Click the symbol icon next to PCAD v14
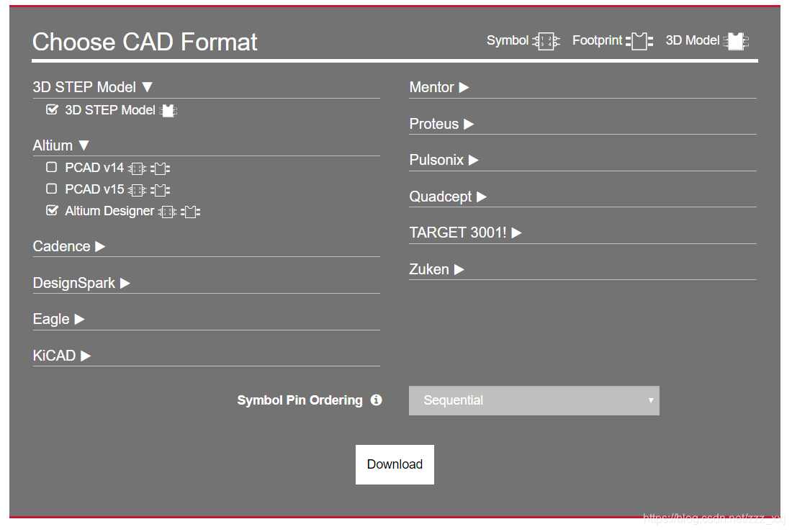The height and width of the screenshot is (532, 792). tap(137, 168)
